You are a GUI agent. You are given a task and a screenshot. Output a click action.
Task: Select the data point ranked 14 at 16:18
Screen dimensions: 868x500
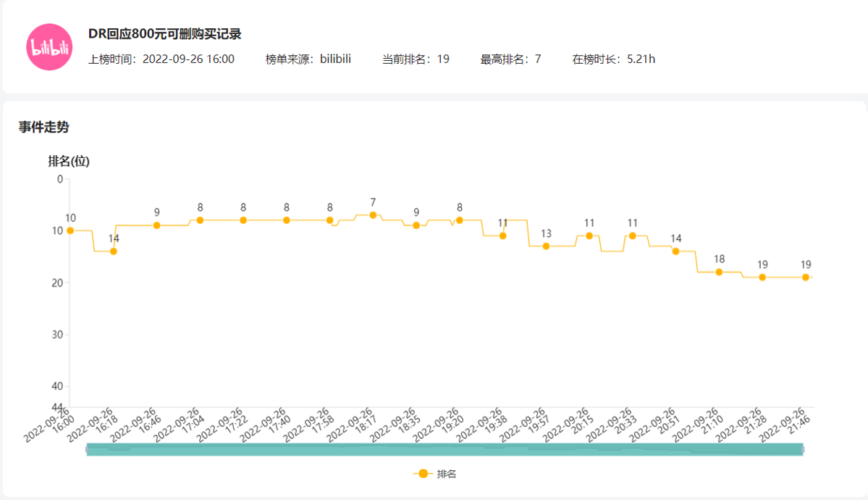pos(114,251)
